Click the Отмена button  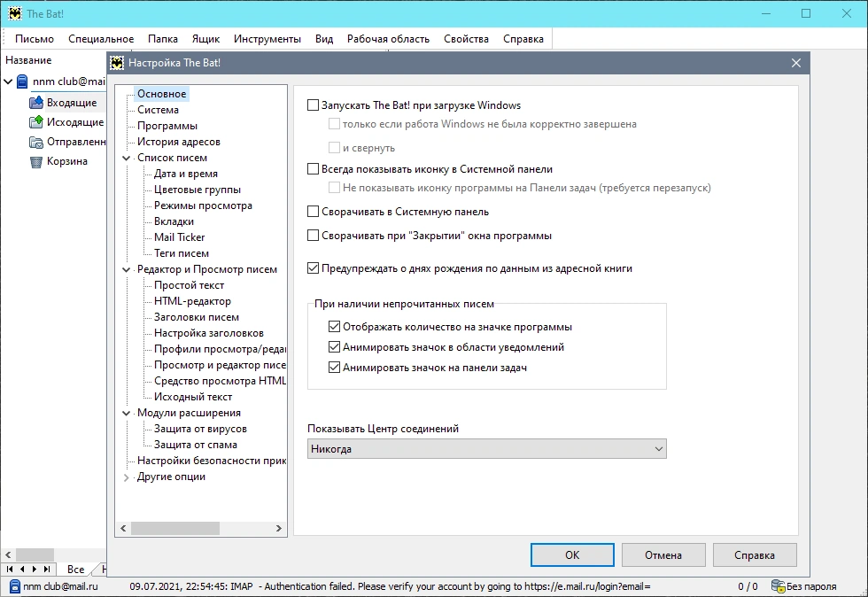click(663, 554)
